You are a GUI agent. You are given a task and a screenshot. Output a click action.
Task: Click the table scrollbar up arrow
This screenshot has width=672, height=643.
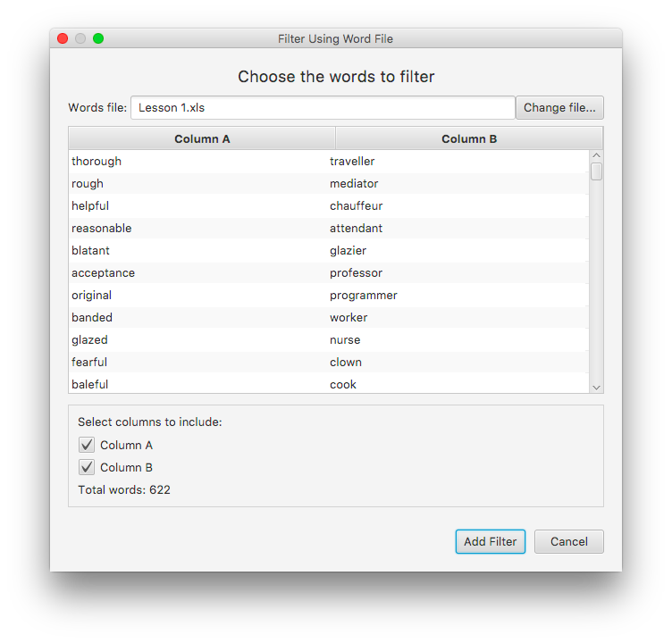596,155
